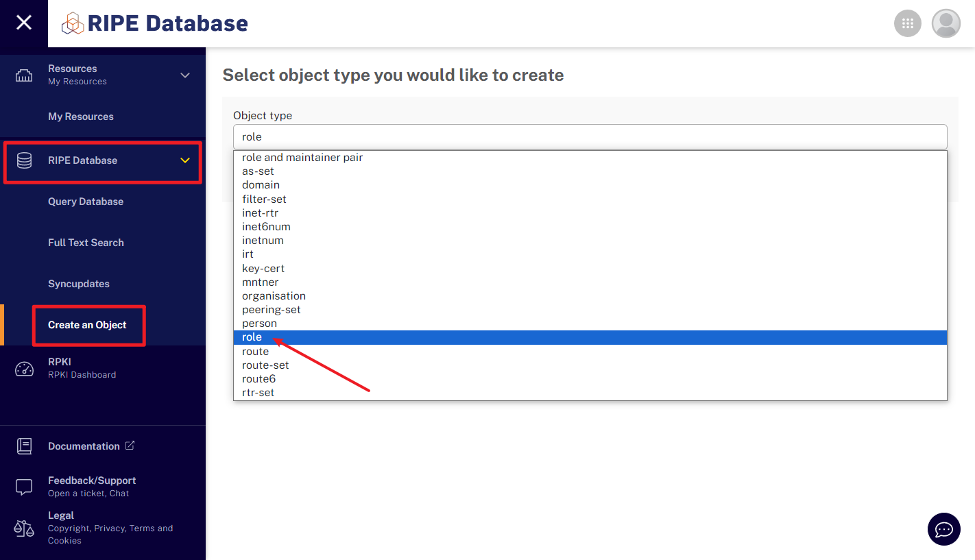Choose 'irt' object type
This screenshot has height=560, width=975.
(590, 254)
